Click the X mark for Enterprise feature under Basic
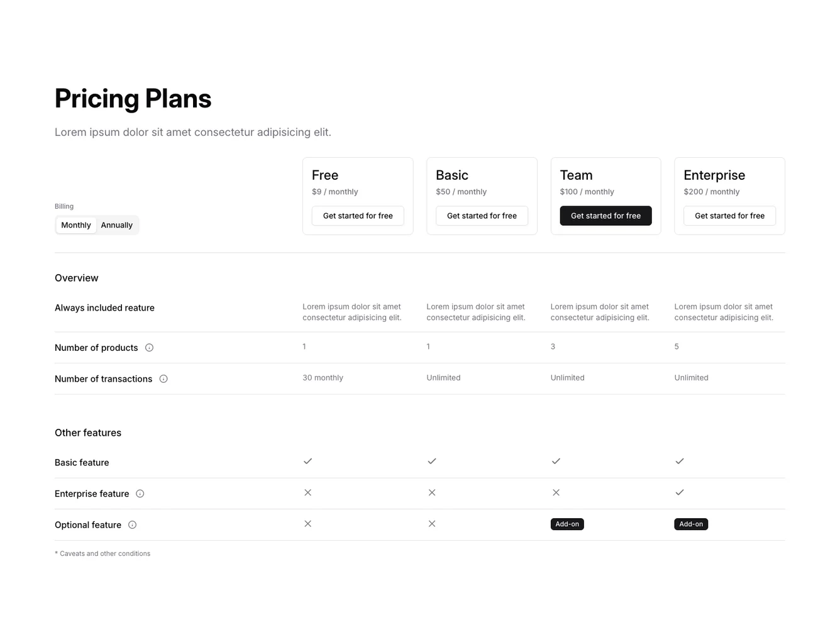 click(x=432, y=492)
